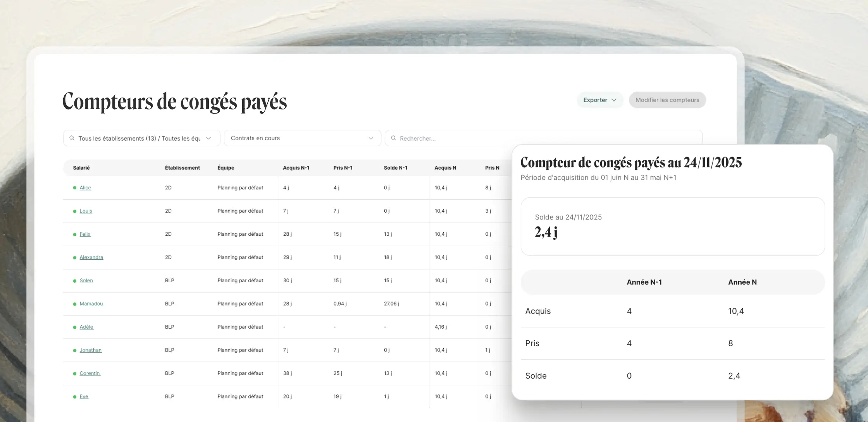Click the green status dot beside Mamadou
Viewport: 868px width, 422px height.
[74, 304]
